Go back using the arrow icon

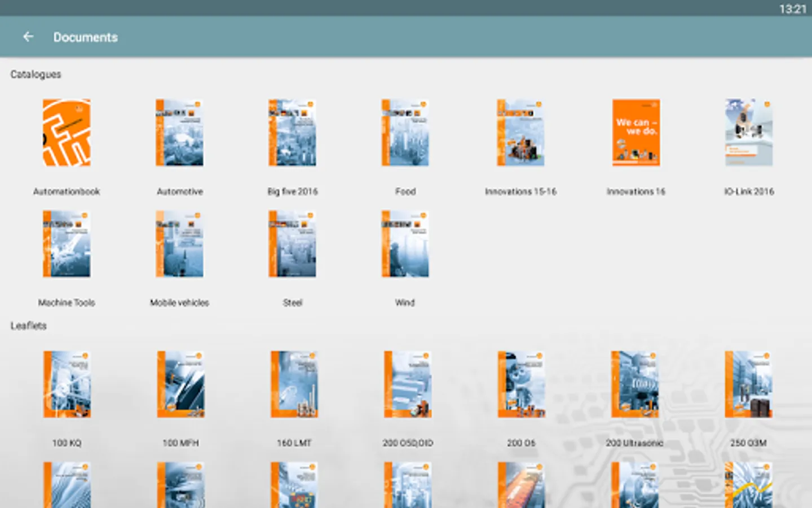pyautogui.click(x=28, y=37)
